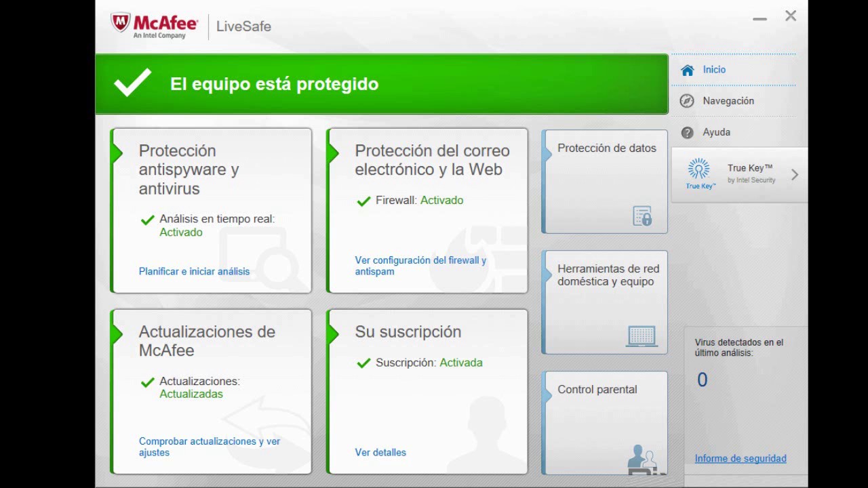Viewport: 868px width, 488px height.
Task: Expand the Protección de datos panel arrow
Action: [547, 154]
